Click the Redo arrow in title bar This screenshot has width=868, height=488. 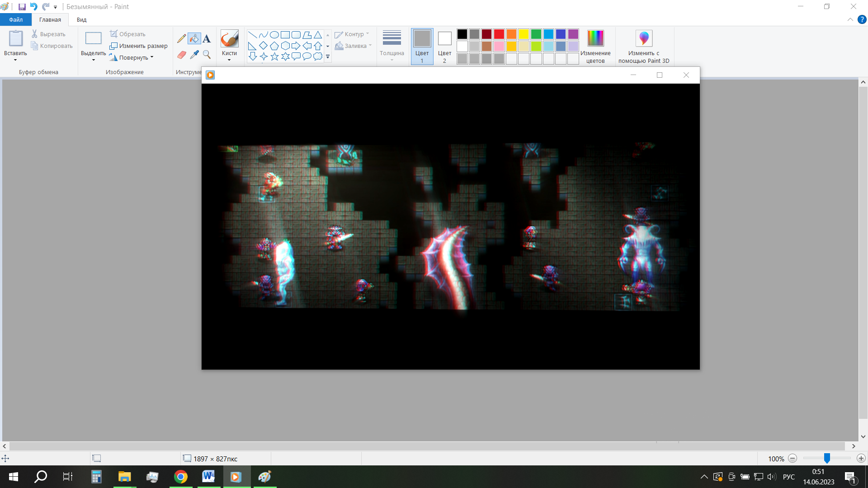[45, 7]
